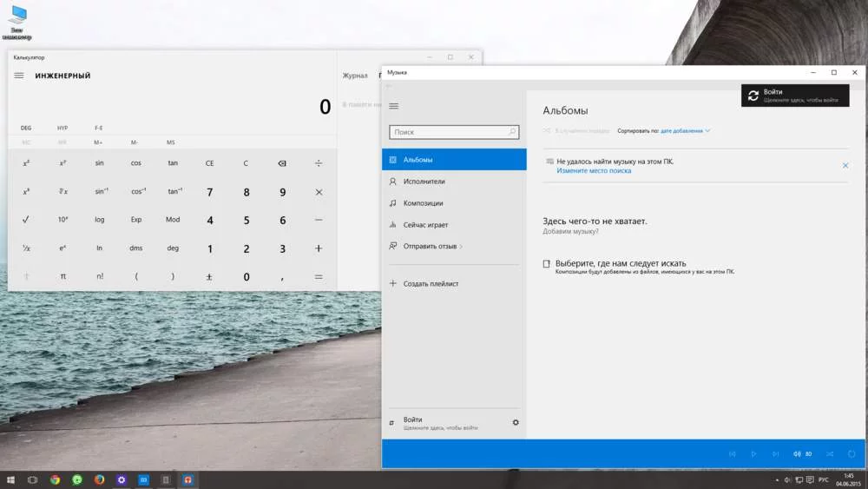Skip to next track in player bar
This screenshot has width=868, height=489.
click(775, 453)
